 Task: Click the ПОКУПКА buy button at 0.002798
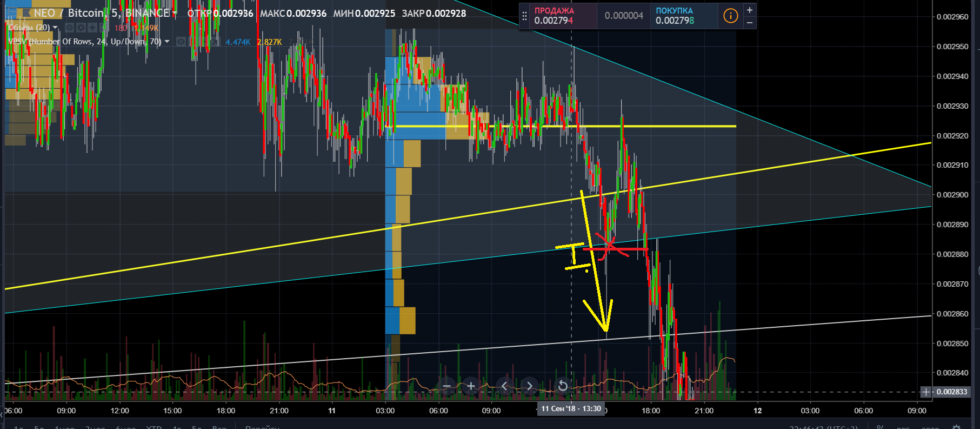coord(684,16)
